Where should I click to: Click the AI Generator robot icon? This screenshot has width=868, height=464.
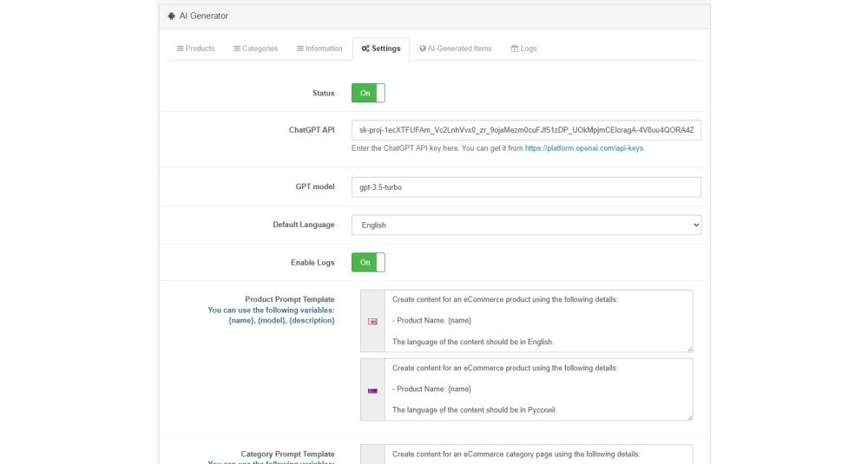click(x=172, y=16)
